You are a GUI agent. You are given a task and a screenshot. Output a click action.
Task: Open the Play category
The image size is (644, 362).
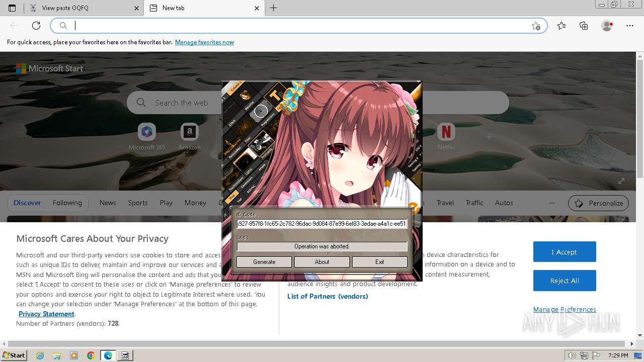point(166,203)
